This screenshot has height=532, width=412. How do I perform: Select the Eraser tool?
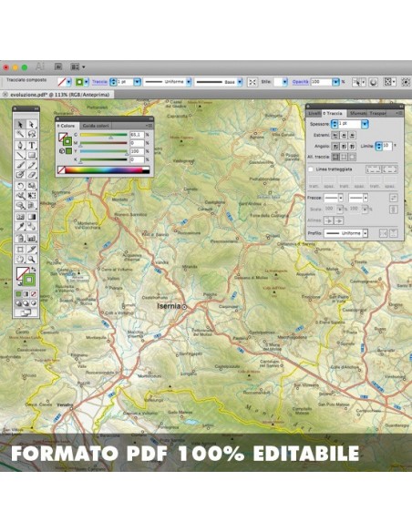point(32,175)
